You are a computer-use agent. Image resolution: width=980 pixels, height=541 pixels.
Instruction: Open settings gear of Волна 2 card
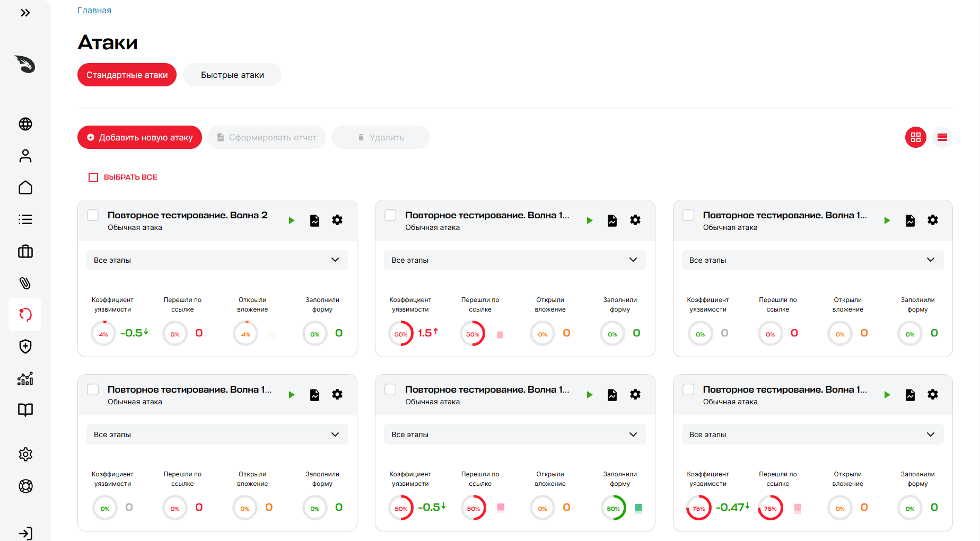click(x=337, y=220)
